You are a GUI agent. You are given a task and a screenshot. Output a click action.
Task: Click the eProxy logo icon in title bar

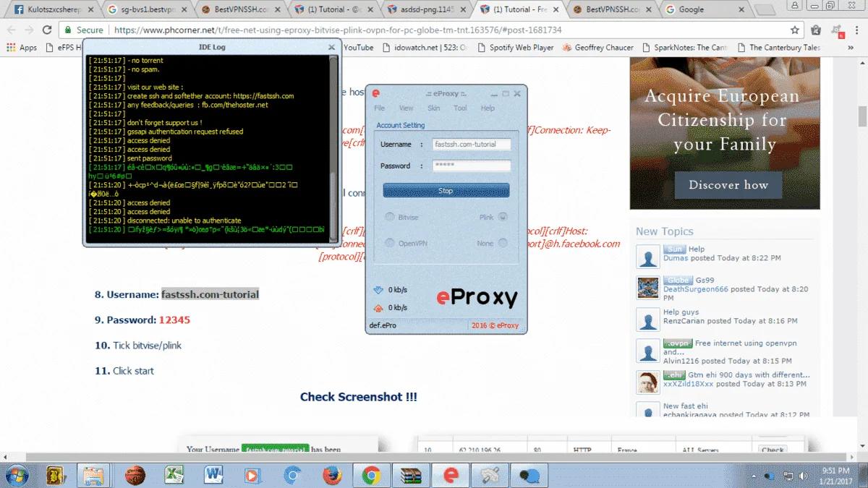tap(376, 93)
